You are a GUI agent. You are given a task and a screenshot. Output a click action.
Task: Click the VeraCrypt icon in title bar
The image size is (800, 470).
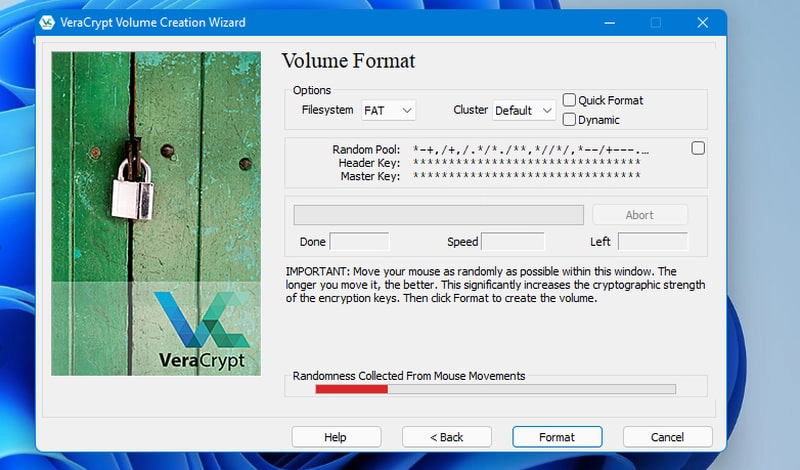pos(47,22)
